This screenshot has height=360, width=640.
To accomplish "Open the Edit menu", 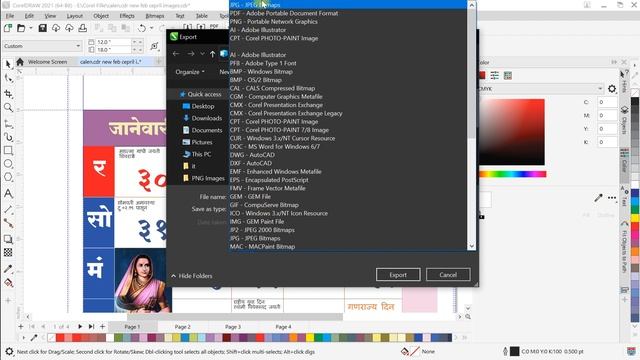I will pos(29,16).
